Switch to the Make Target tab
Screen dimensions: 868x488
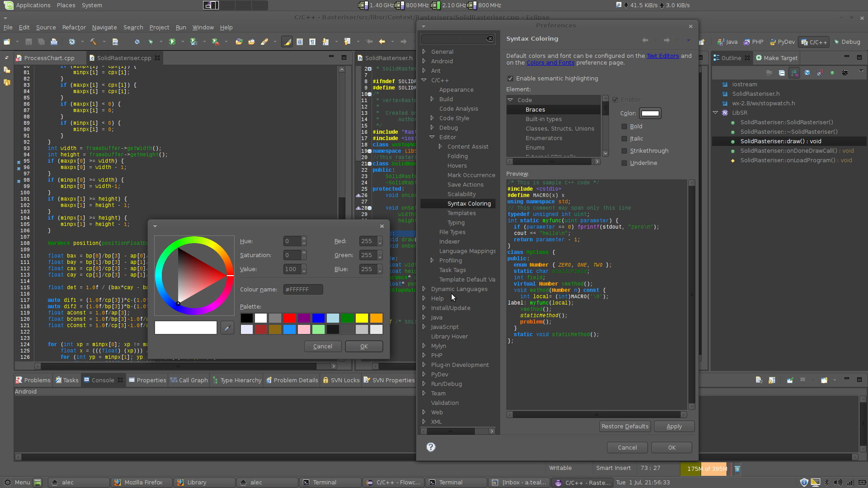(776, 58)
